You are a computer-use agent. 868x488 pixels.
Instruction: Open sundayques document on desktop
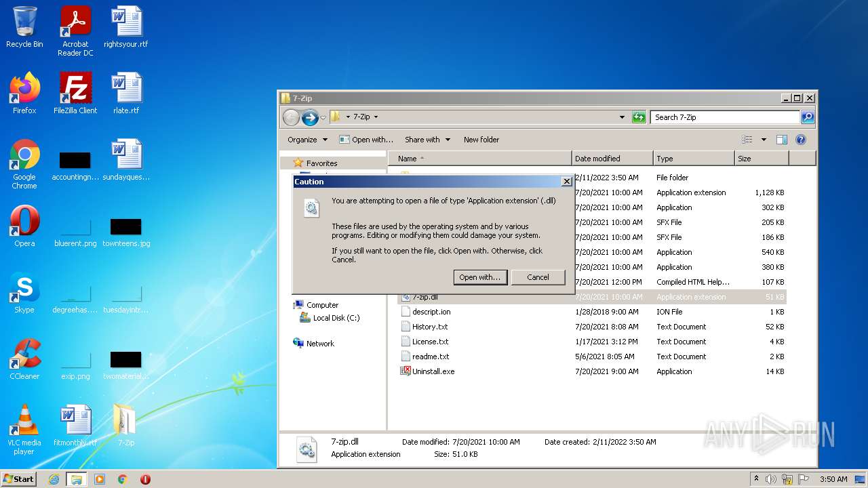tap(126, 160)
